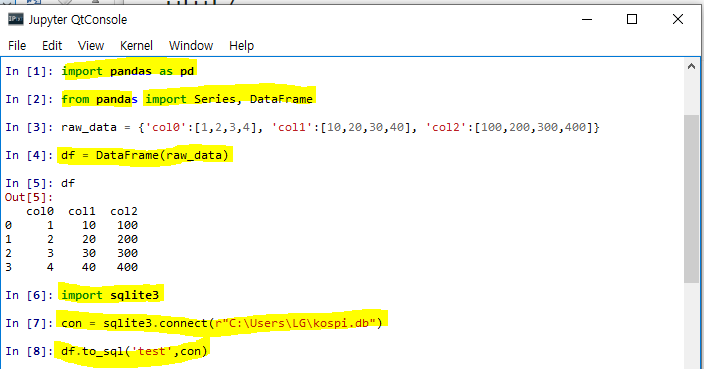
Task: Click the col1 column header
Action: click(x=82, y=211)
